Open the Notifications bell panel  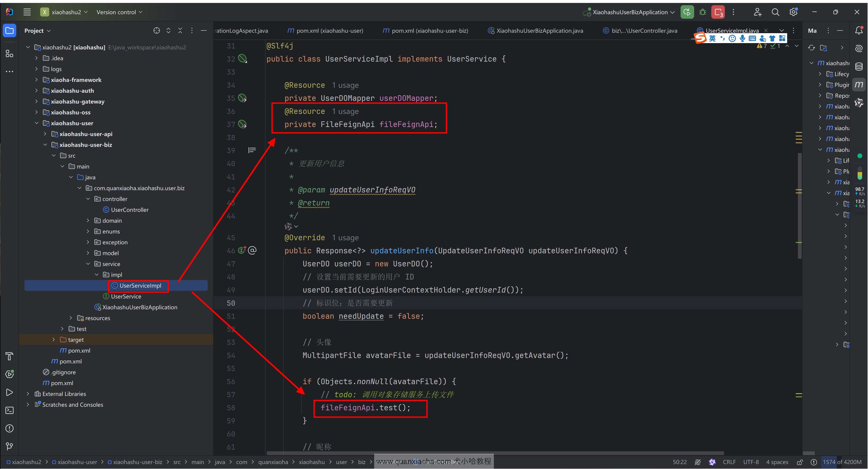(859, 31)
